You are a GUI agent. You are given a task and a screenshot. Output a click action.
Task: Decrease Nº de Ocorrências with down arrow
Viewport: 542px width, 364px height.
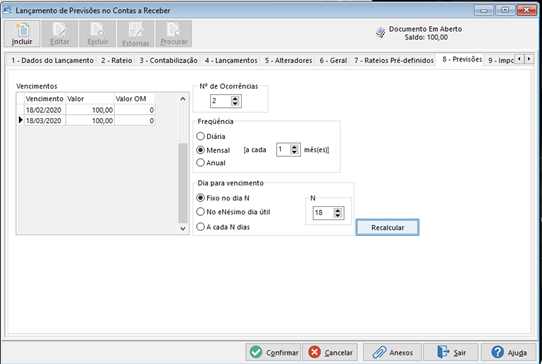coord(235,103)
